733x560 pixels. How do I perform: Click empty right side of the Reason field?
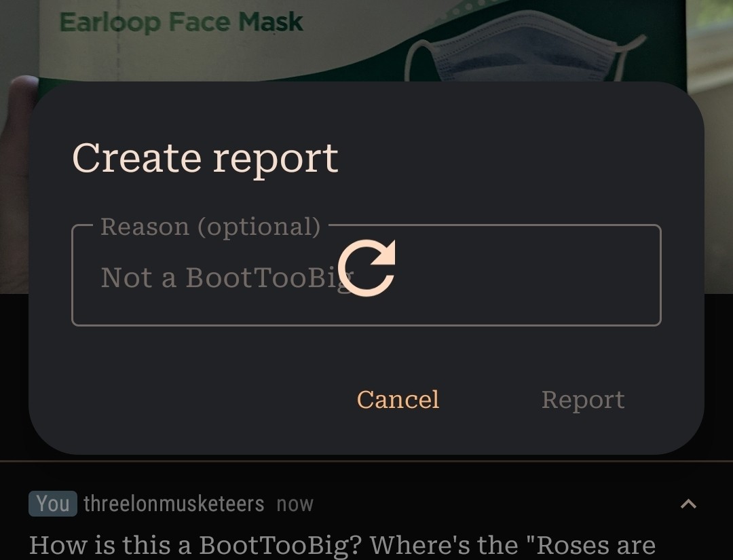543,278
